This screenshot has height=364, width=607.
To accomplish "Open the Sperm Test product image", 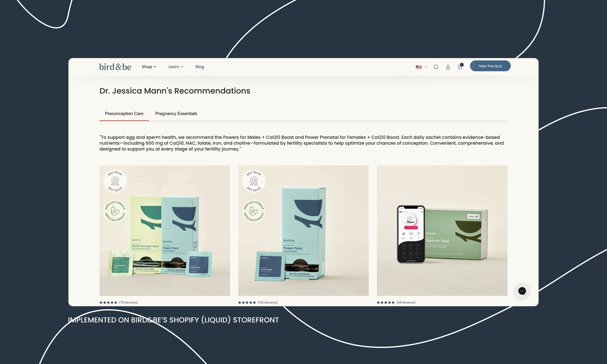I will coord(442,231).
